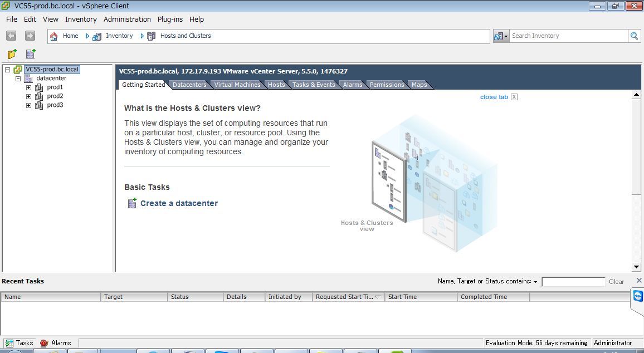Click the Create a datacenter icon
The width and height of the screenshot is (644, 353).
132,203
